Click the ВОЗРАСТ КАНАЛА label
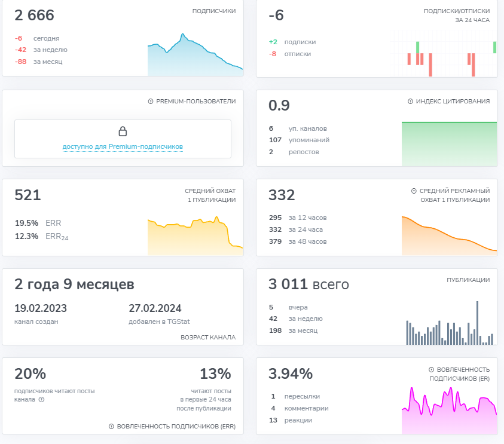The width and height of the screenshot is (504, 444). [208, 338]
